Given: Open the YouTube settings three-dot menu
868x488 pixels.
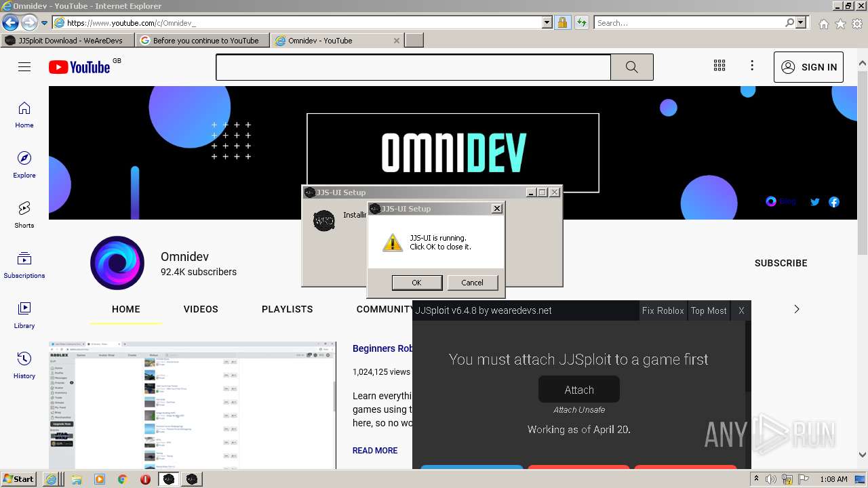Looking at the screenshot, I should (x=752, y=66).
